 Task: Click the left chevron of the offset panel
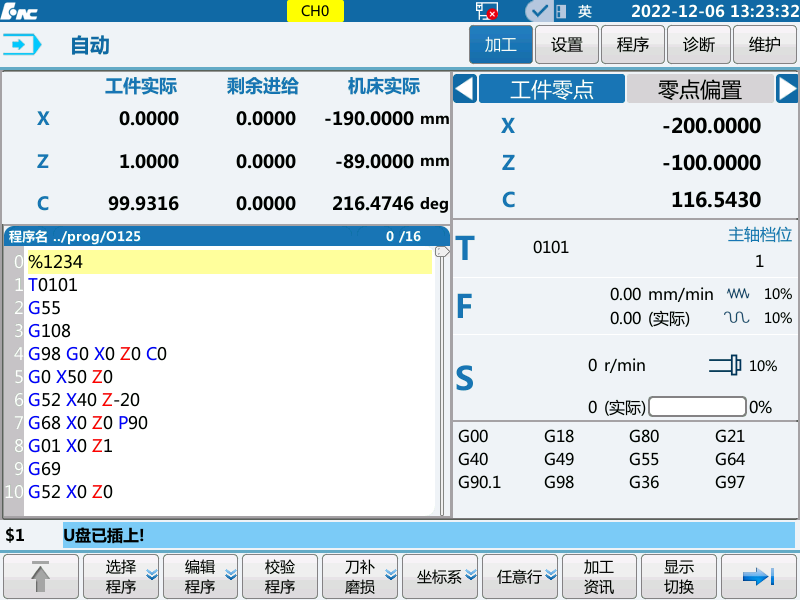[x=462, y=88]
